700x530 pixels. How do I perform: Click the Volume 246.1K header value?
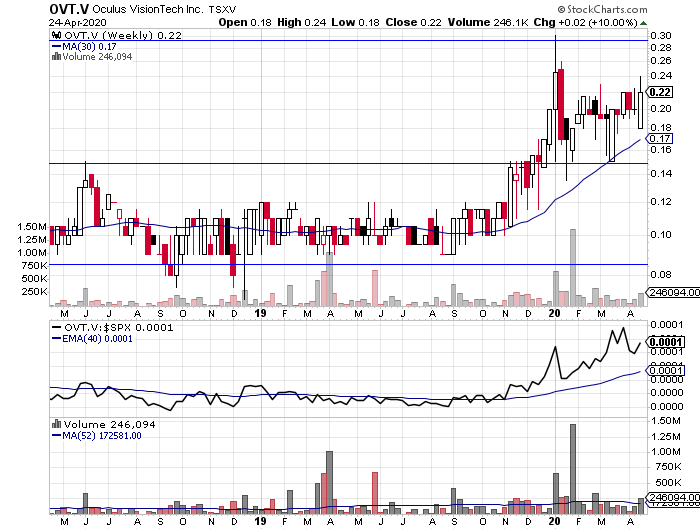(x=488, y=22)
